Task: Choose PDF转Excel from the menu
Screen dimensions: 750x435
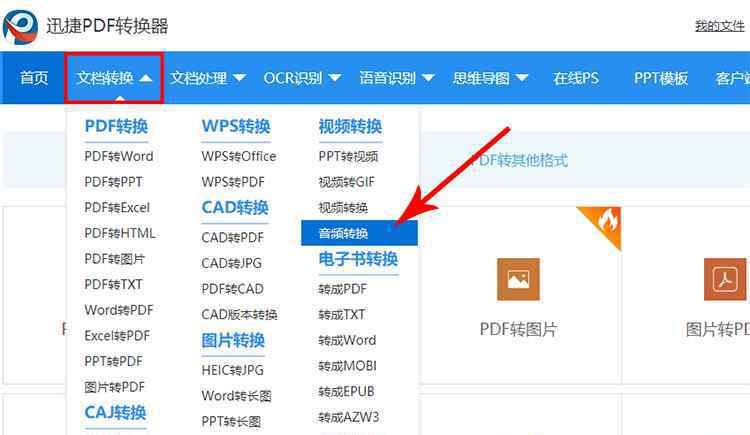Action: pyautogui.click(x=117, y=208)
